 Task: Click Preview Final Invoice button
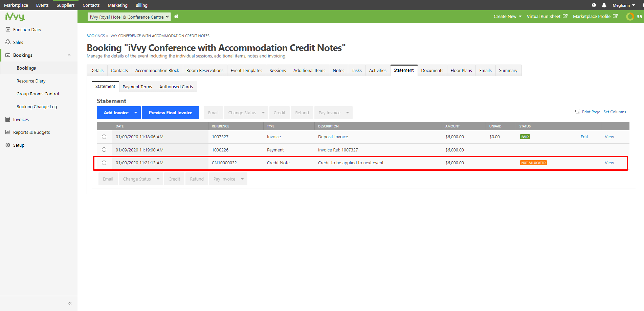point(171,113)
